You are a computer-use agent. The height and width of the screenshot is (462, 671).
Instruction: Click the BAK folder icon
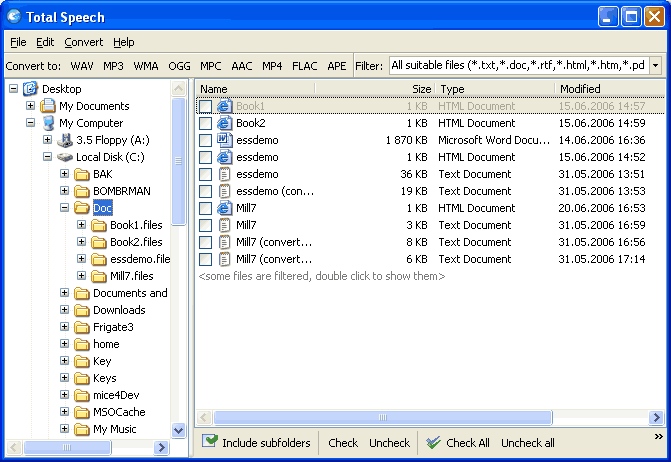(81, 174)
